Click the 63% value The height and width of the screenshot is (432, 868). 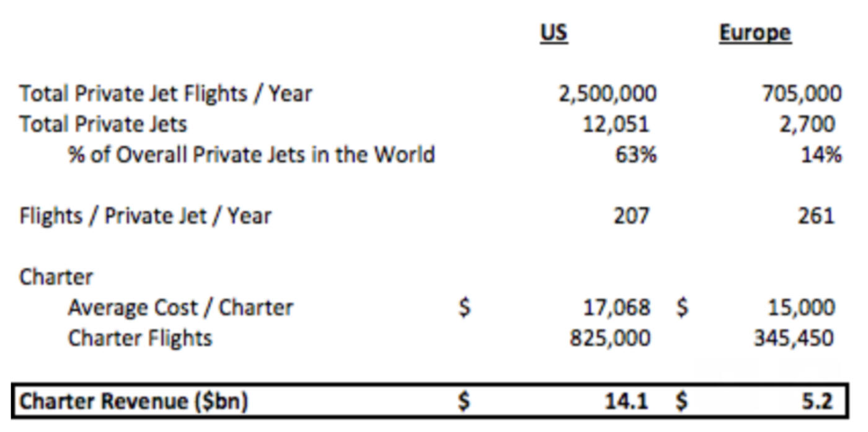point(634,154)
